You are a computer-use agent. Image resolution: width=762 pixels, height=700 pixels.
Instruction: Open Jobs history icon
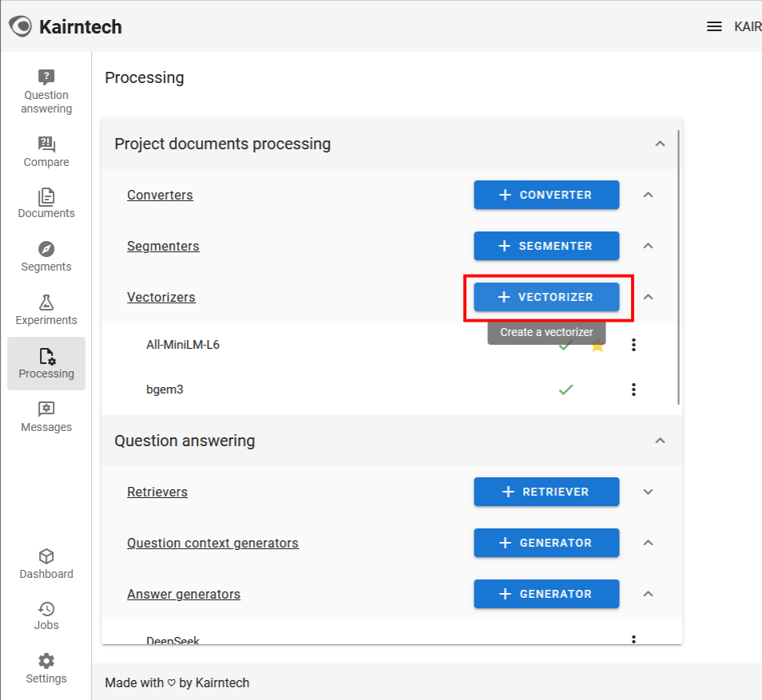(46, 609)
